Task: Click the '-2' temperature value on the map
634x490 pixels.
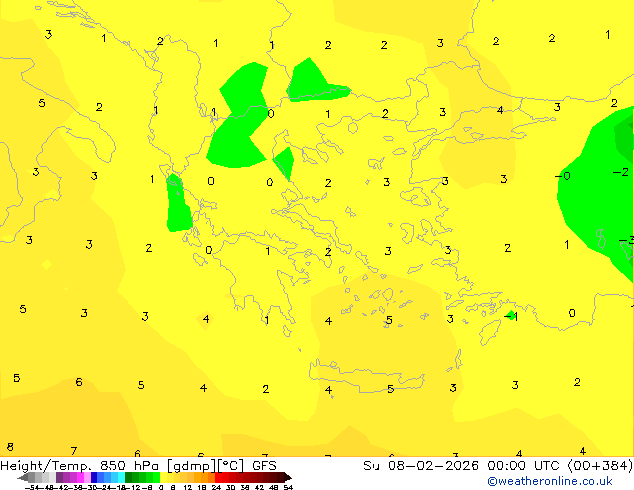Action: click(621, 172)
